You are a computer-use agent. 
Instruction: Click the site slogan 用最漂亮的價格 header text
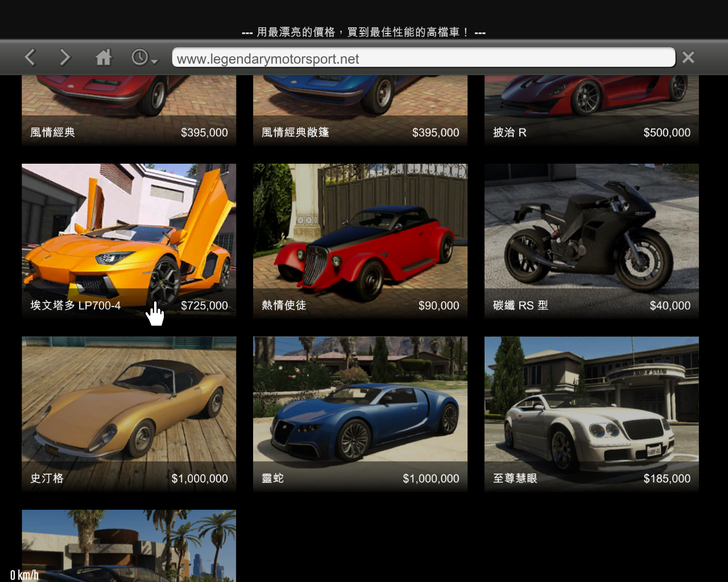point(363,32)
